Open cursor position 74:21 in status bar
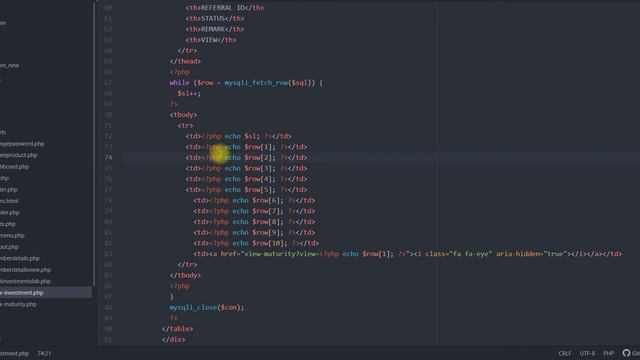Image resolution: width=640 pixels, height=360 pixels. (x=44, y=353)
